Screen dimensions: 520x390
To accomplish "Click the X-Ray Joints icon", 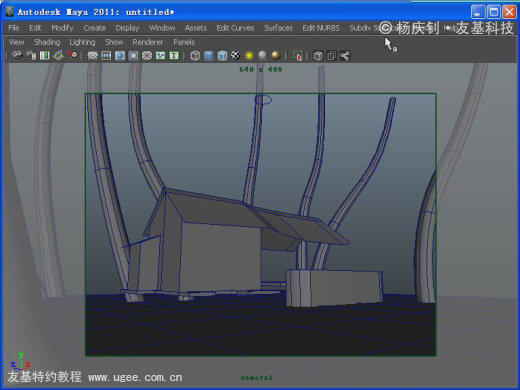I will 345,56.
